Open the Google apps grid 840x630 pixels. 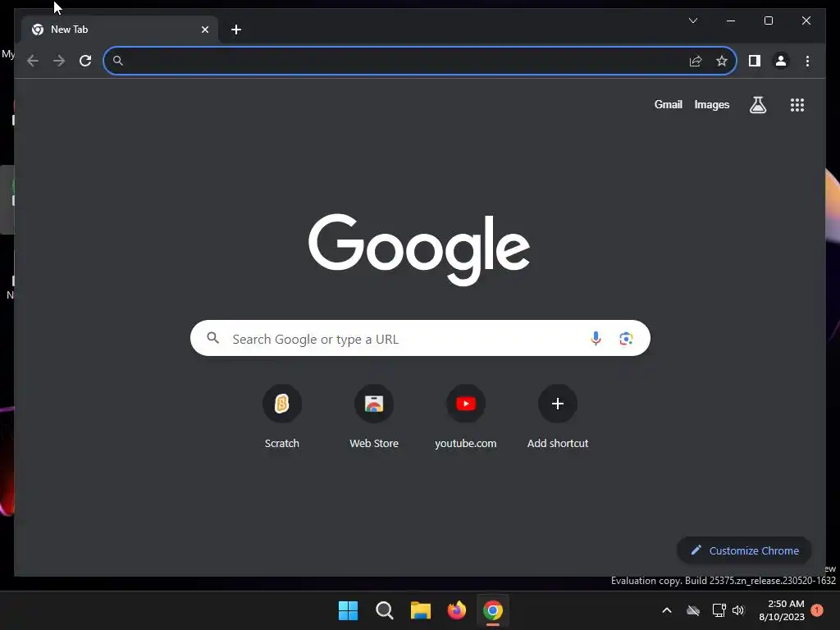pos(797,104)
